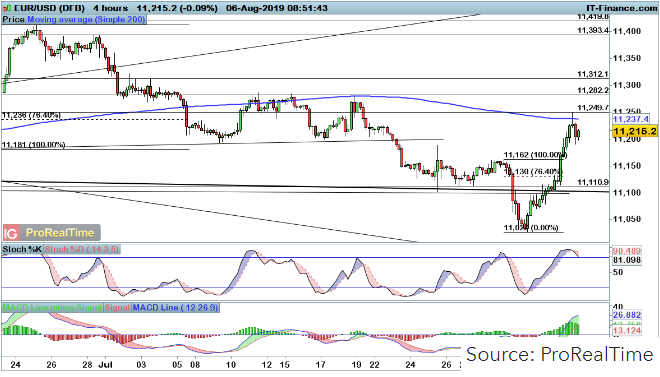Viewport: 660px width, 377px height.
Task: Click the 50 stochastic axis tick
Action: tap(618, 272)
